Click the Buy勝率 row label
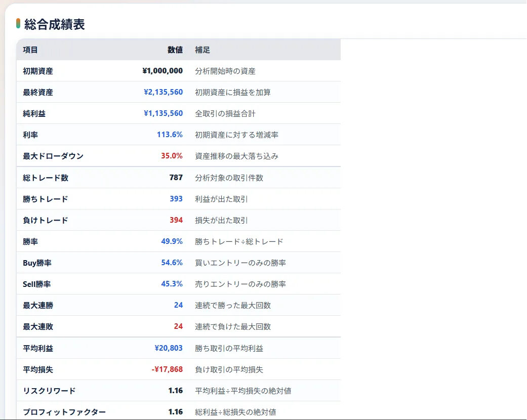The height and width of the screenshot is (420, 527). [37, 263]
